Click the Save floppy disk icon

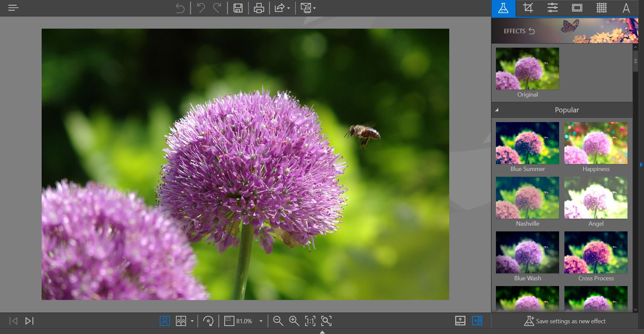(238, 8)
